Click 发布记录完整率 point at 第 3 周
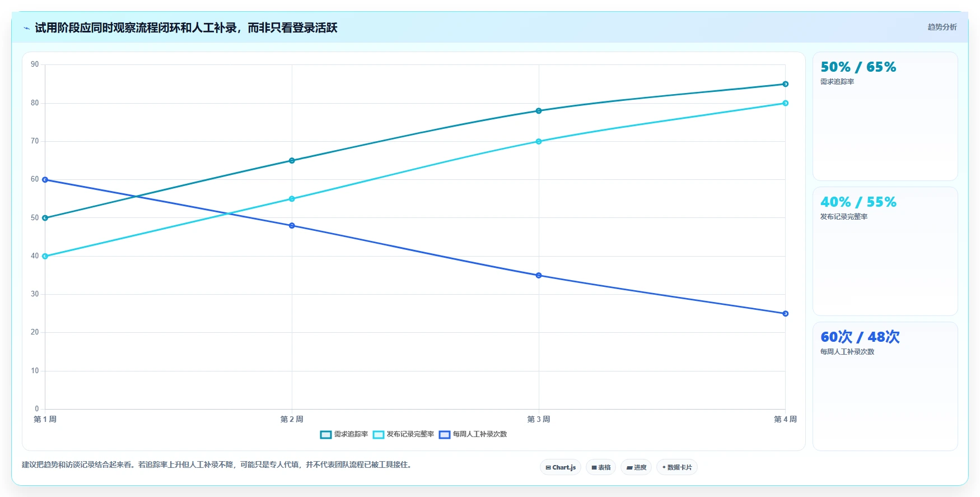Screen dimensions: 980x497 (539, 142)
